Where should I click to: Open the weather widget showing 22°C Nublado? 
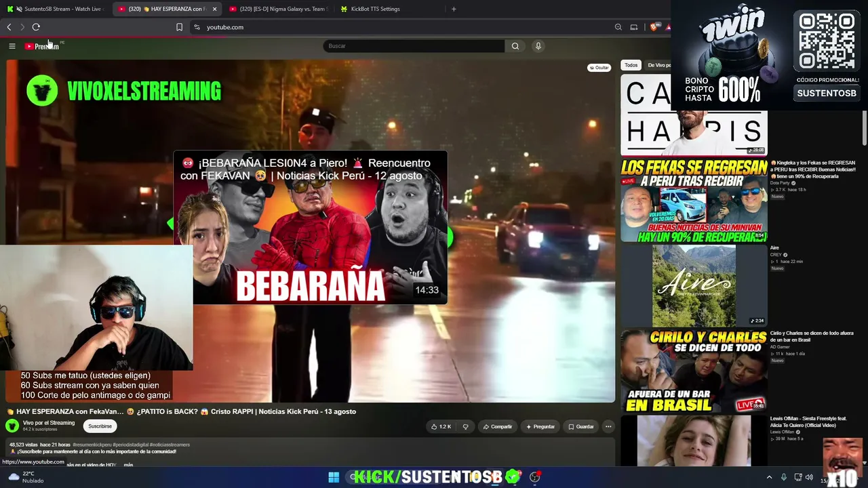click(x=26, y=477)
